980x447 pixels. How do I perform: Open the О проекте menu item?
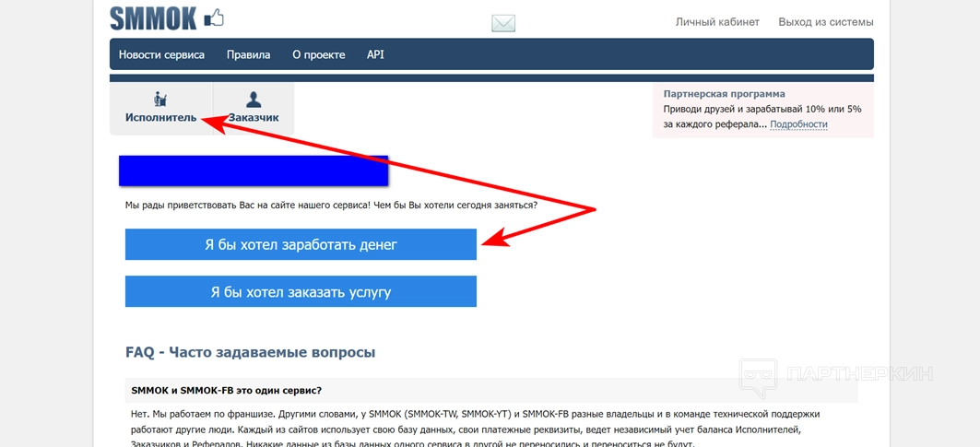[319, 54]
